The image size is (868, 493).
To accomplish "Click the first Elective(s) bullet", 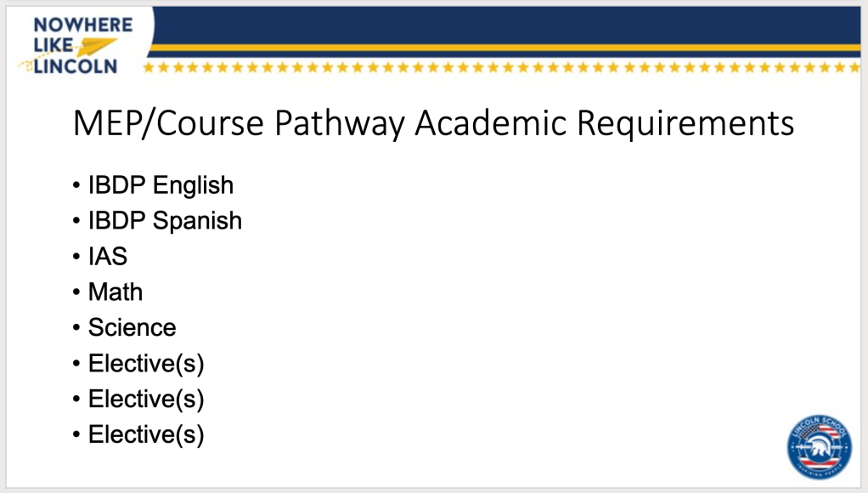I will click(x=146, y=363).
